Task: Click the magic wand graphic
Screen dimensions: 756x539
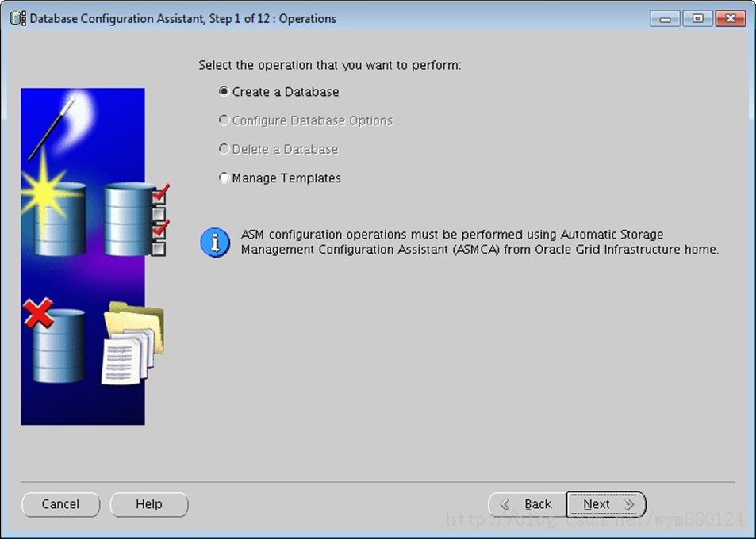Action: click(x=52, y=128)
